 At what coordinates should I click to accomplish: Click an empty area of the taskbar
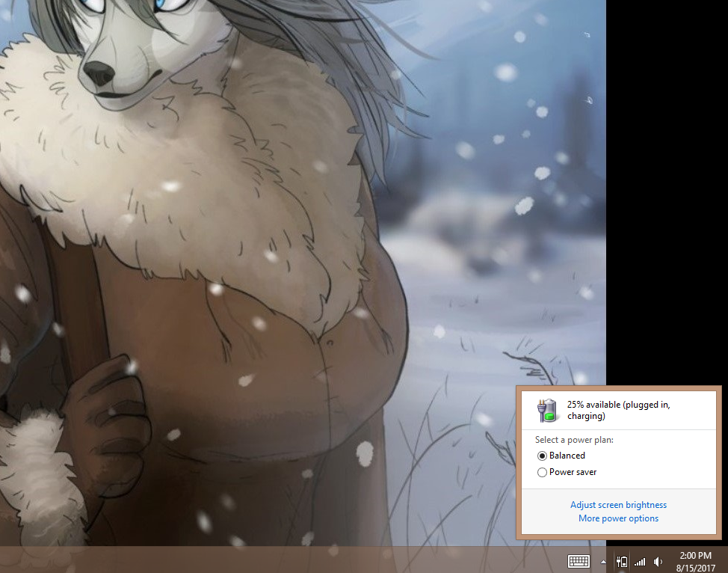(299, 560)
